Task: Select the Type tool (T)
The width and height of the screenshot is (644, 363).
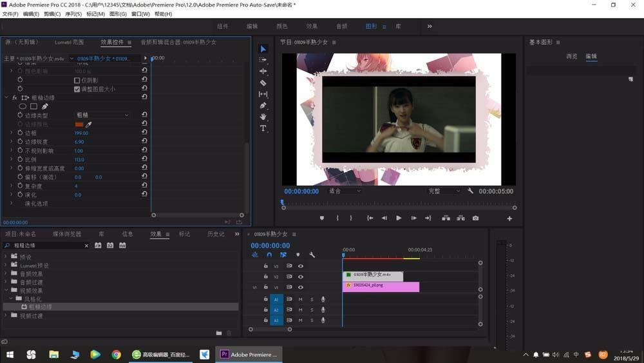Action: 263,128
